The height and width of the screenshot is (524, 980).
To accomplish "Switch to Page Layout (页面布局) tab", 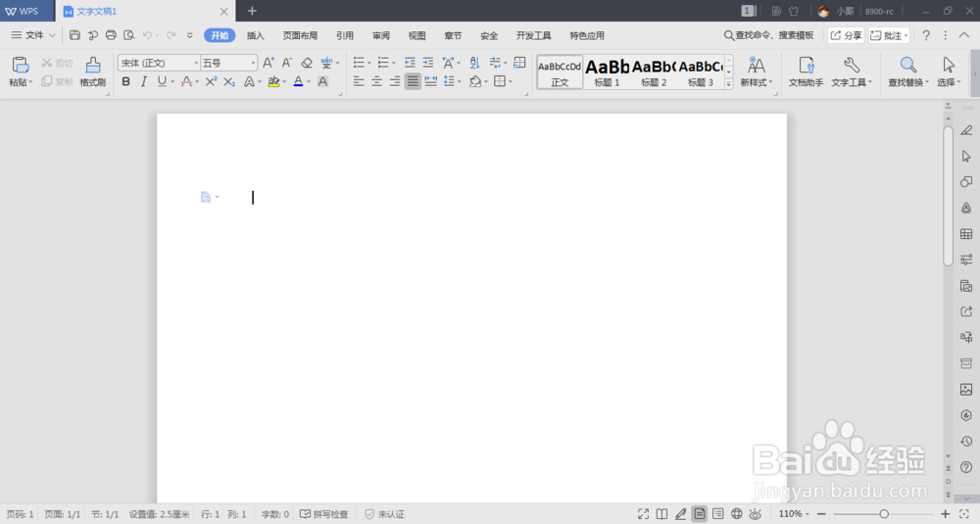I will pos(300,35).
